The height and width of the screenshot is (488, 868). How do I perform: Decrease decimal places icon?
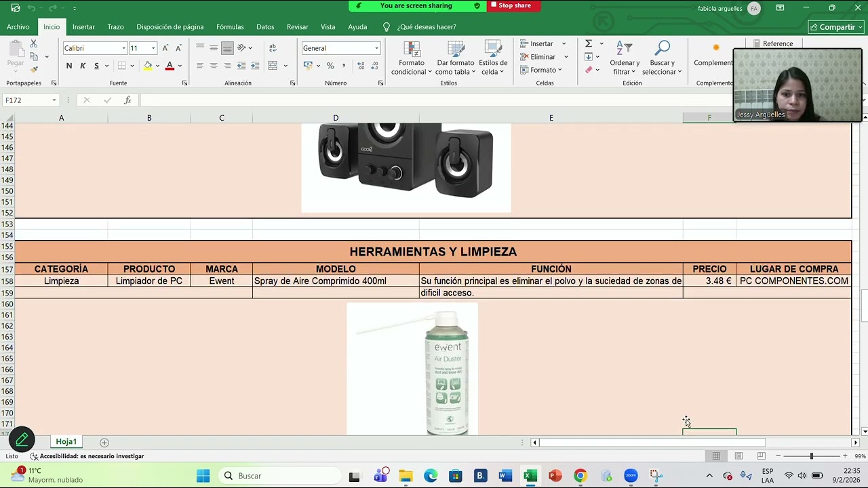pyautogui.click(x=375, y=66)
